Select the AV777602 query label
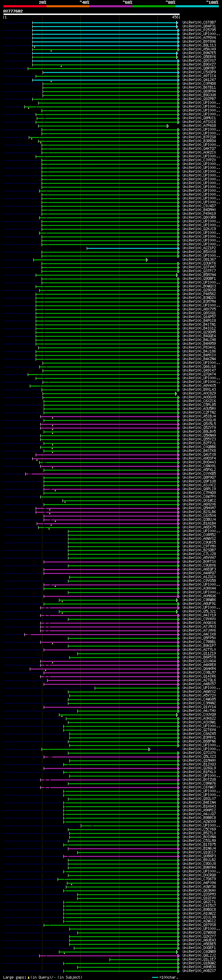The width and height of the screenshot is (222, 980). [13, 11]
